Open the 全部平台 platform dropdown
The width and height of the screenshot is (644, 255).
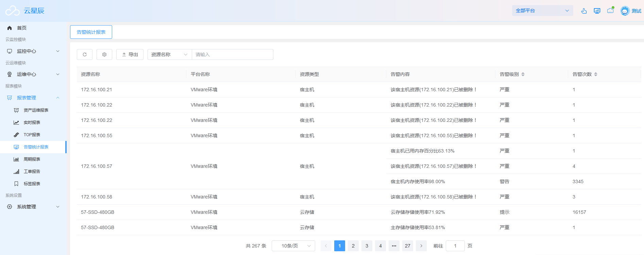tap(542, 11)
